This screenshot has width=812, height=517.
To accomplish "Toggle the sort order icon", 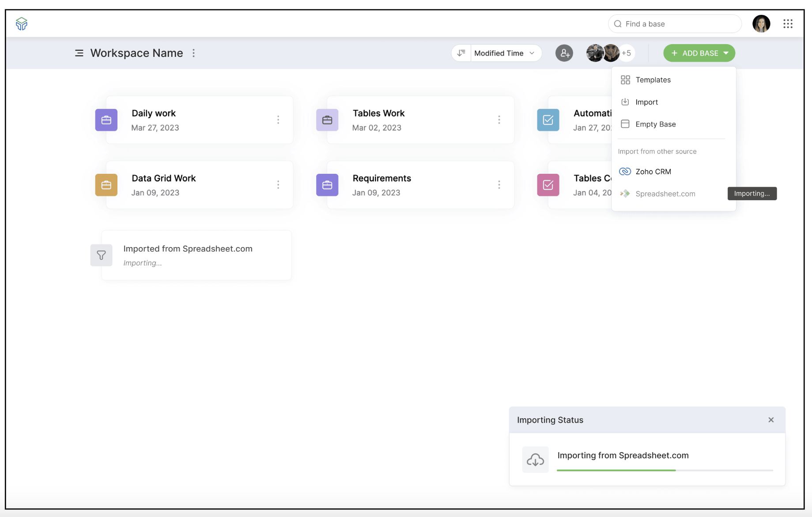I will coord(461,53).
